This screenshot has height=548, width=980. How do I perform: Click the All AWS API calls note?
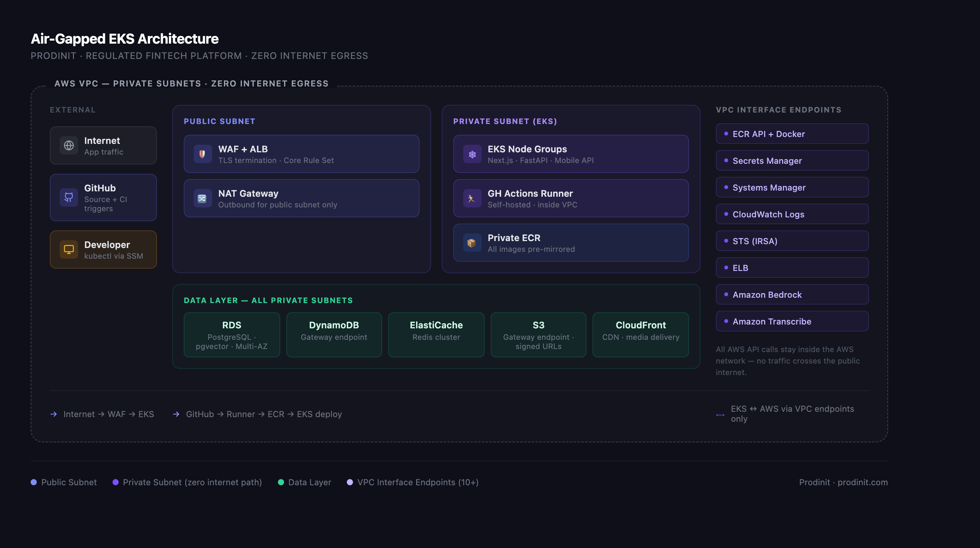tap(788, 361)
